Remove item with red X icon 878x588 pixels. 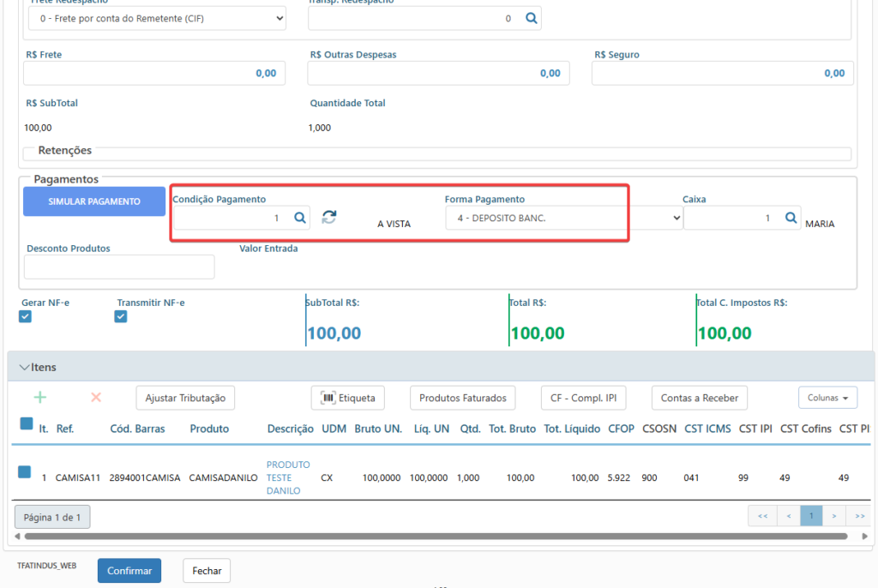click(96, 398)
